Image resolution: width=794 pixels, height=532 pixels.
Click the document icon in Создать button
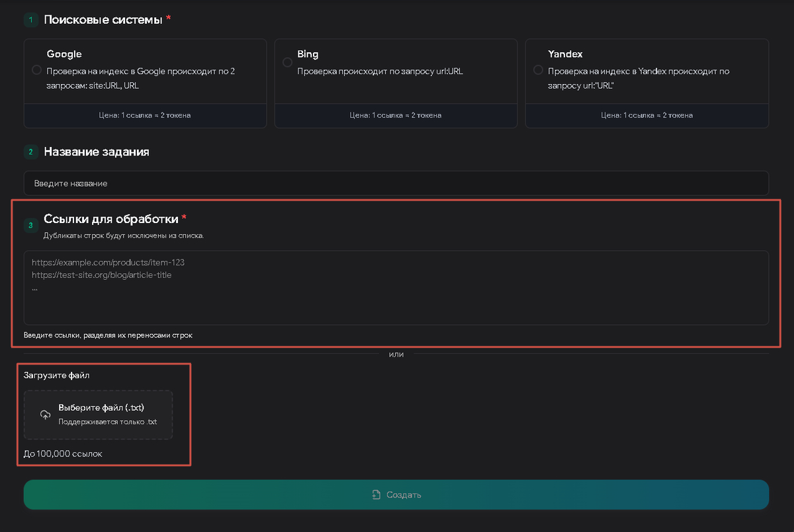tap(376, 495)
